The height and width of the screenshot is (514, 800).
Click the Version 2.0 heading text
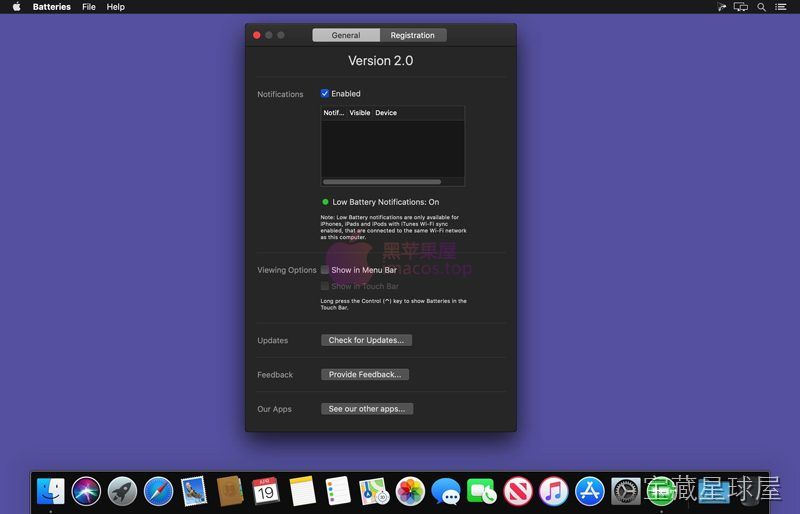click(381, 61)
